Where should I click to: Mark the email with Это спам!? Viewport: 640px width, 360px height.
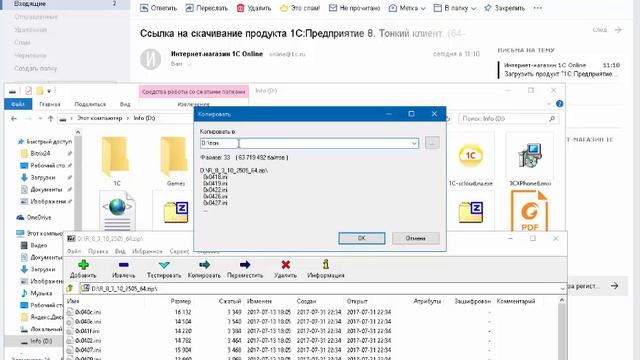point(300,8)
